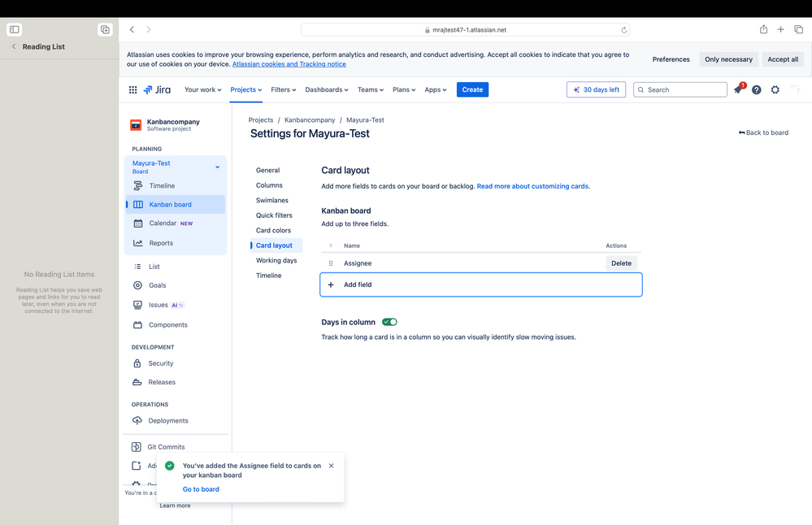Click the Kanbancompany project avatar icon

[136, 125]
